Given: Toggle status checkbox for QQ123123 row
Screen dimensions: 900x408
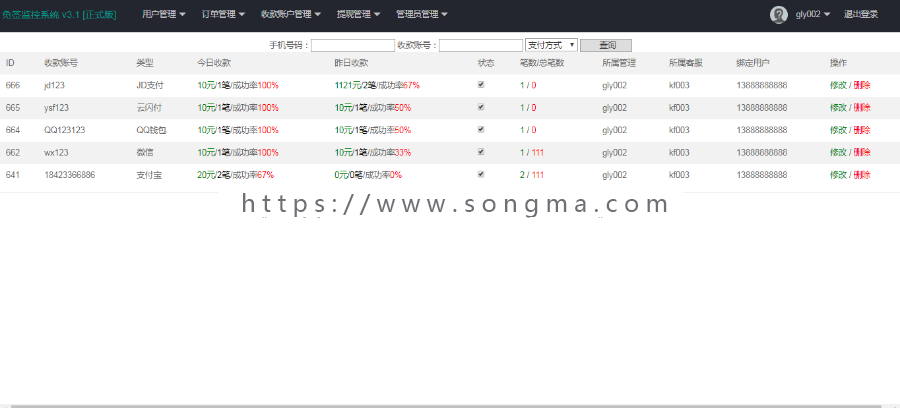Looking at the screenshot, I should point(481,129).
